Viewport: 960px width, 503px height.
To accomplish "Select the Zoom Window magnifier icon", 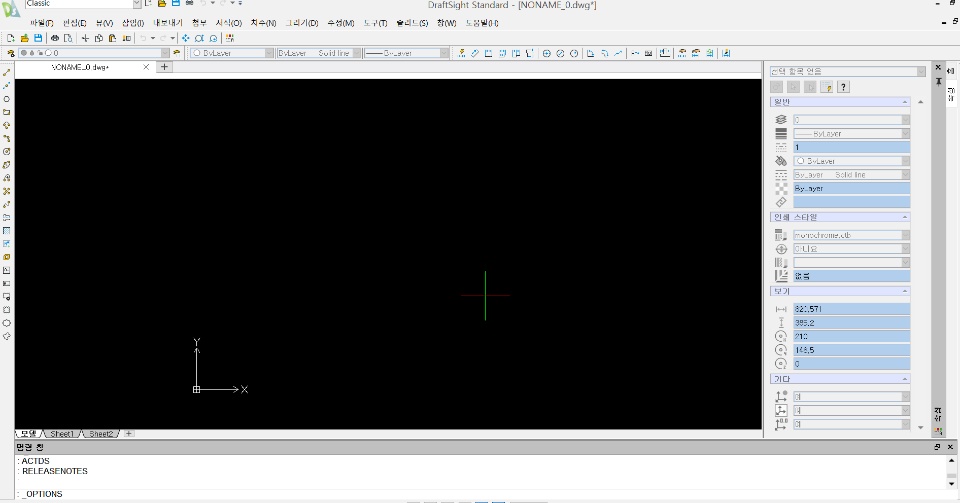I will tap(199, 38).
